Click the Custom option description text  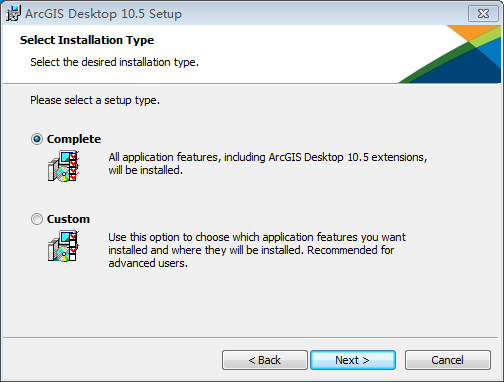click(257, 250)
